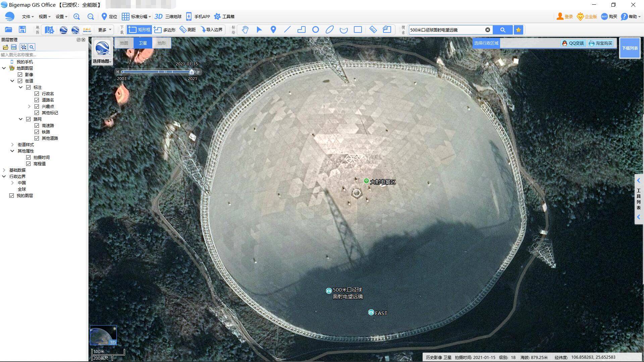Select the pan hand tool
The width and height of the screenshot is (644, 362).
[x=245, y=30]
